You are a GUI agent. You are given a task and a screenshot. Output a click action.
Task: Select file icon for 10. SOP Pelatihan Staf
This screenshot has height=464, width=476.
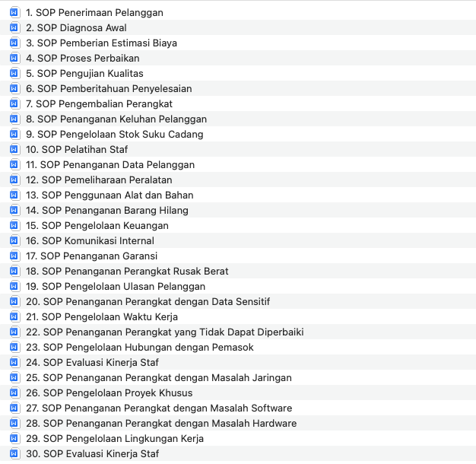(14, 149)
